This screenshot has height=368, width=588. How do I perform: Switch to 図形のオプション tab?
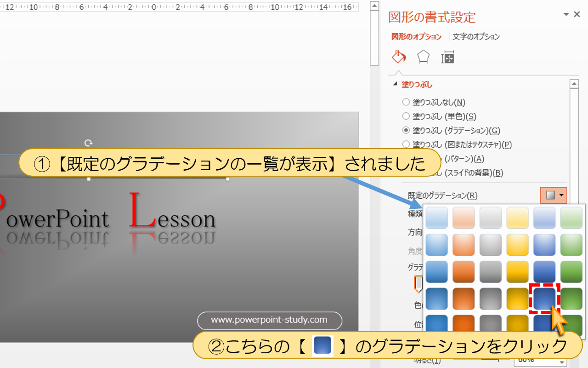416,37
